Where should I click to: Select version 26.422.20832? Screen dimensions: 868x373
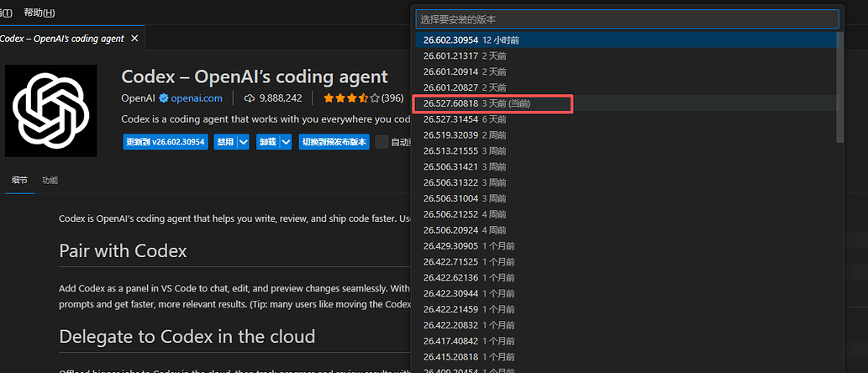627,325
